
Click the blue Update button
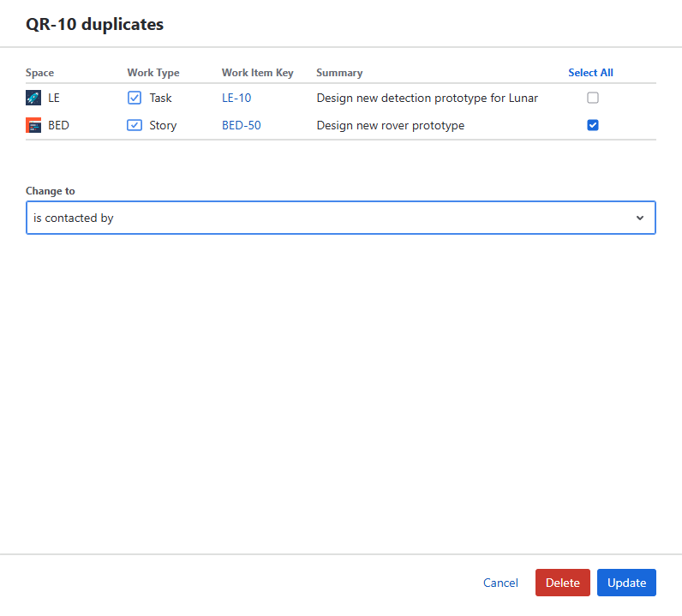tap(626, 583)
